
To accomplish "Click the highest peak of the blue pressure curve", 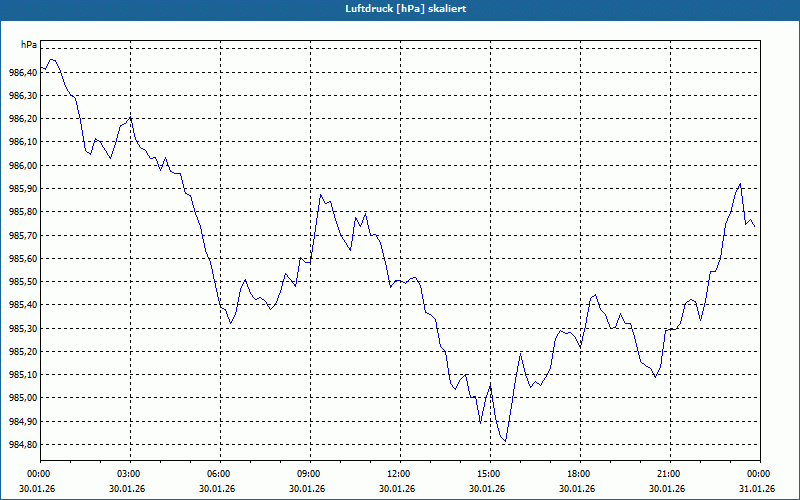I will point(51,59).
